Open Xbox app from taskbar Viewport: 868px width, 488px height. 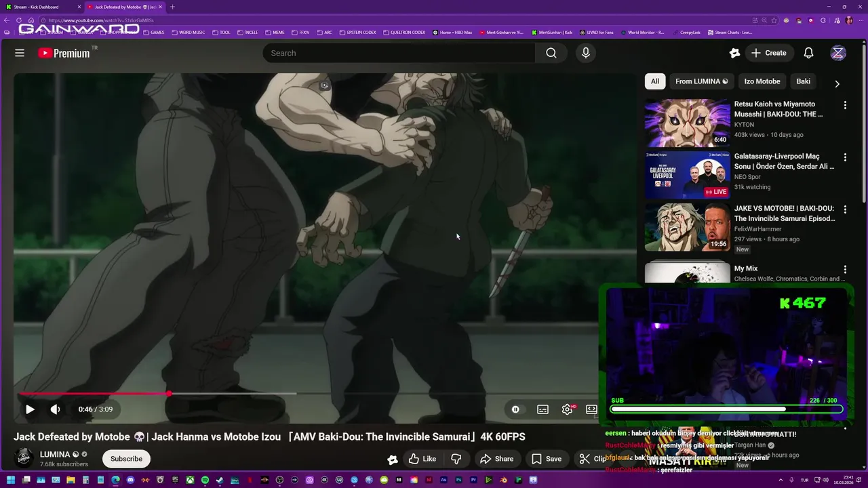(190, 480)
